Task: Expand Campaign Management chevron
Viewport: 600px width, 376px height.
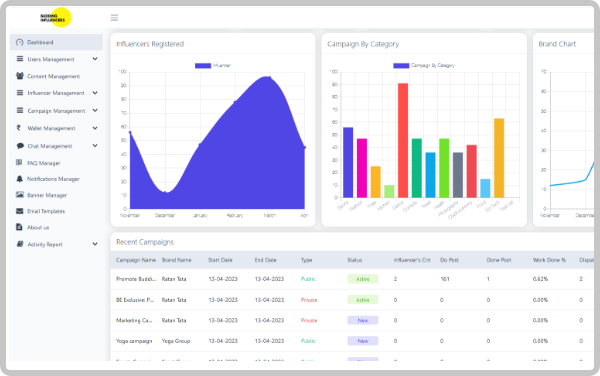Action: tap(95, 110)
